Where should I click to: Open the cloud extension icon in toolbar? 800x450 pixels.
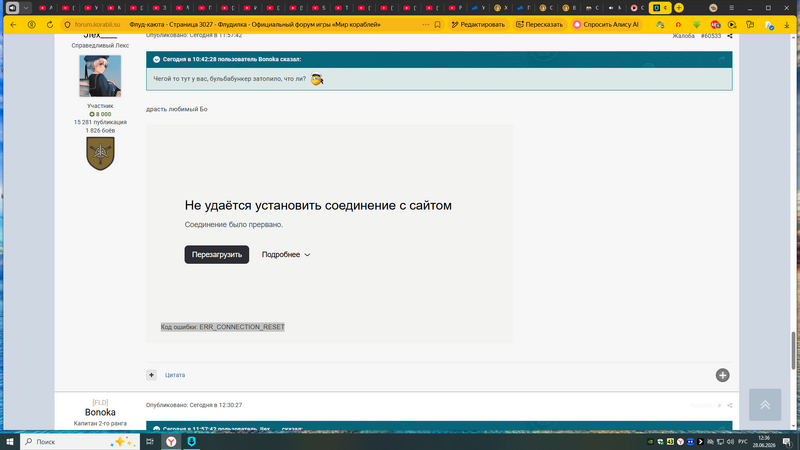tap(660, 24)
